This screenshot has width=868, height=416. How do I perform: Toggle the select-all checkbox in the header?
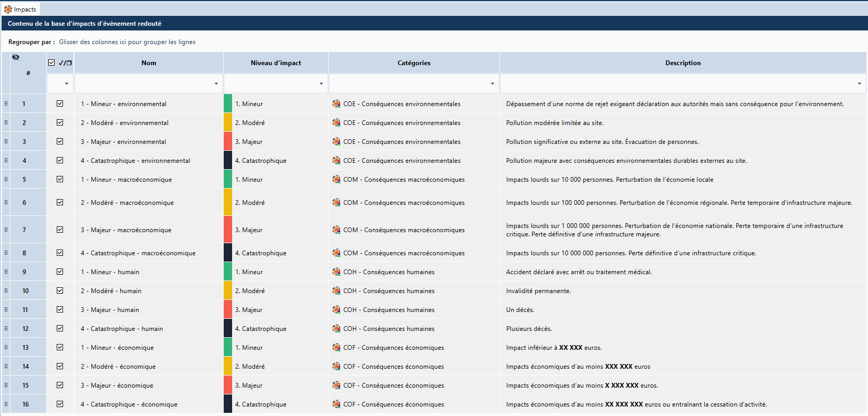pyautogui.click(x=51, y=63)
